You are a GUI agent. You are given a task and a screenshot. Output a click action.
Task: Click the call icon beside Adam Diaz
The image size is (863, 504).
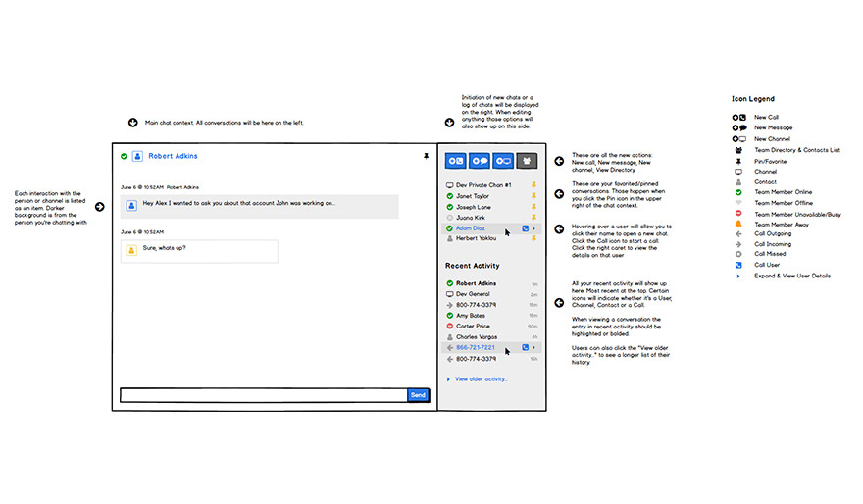point(526,228)
